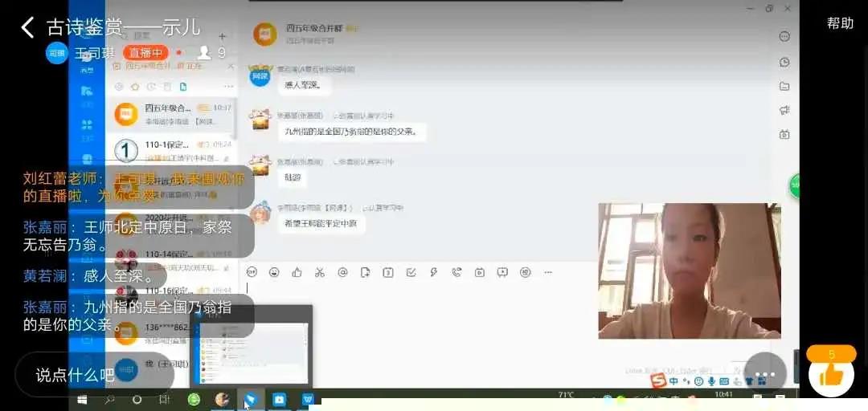
Task: Click the message 希望王师能平定中原
Action: (321, 224)
